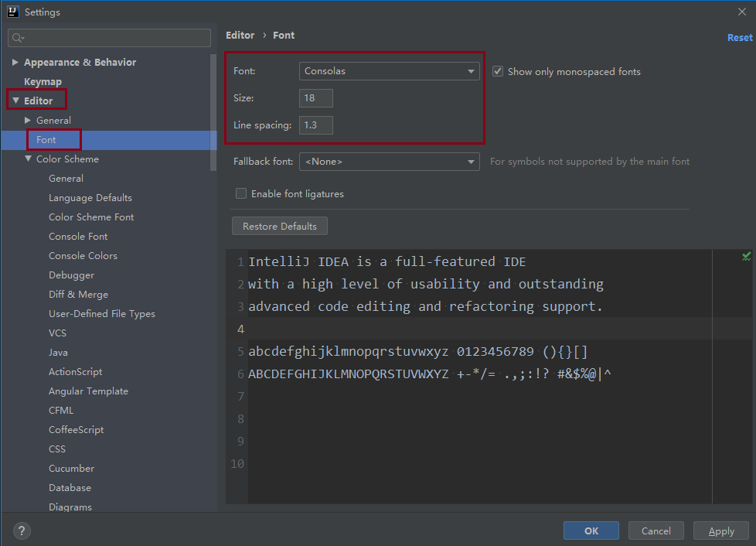Image resolution: width=756 pixels, height=546 pixels.
Task: Open the Fallback font dropdown
Action: click(389, 162)
